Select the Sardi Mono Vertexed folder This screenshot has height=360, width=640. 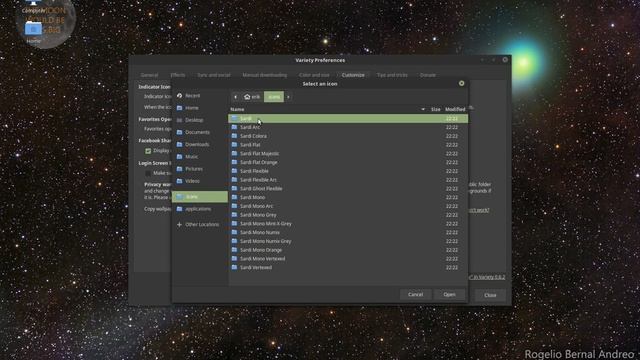coord(348,259)
